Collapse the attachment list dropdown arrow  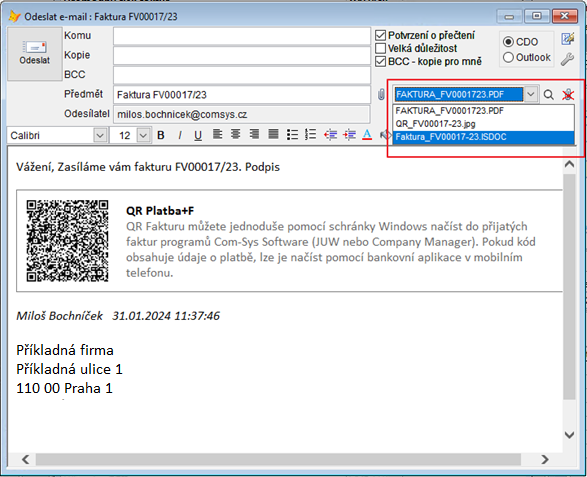pyautogui.click(x=530, y=94)
